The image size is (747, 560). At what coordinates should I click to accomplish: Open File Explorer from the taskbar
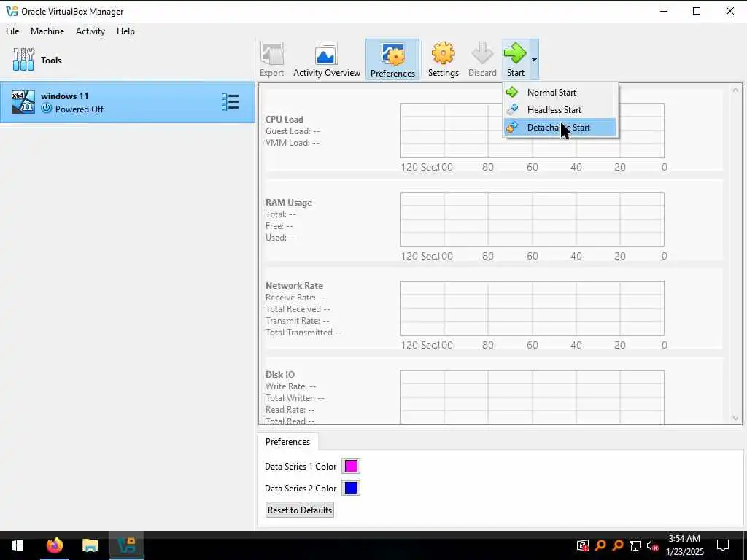[90, 545]
